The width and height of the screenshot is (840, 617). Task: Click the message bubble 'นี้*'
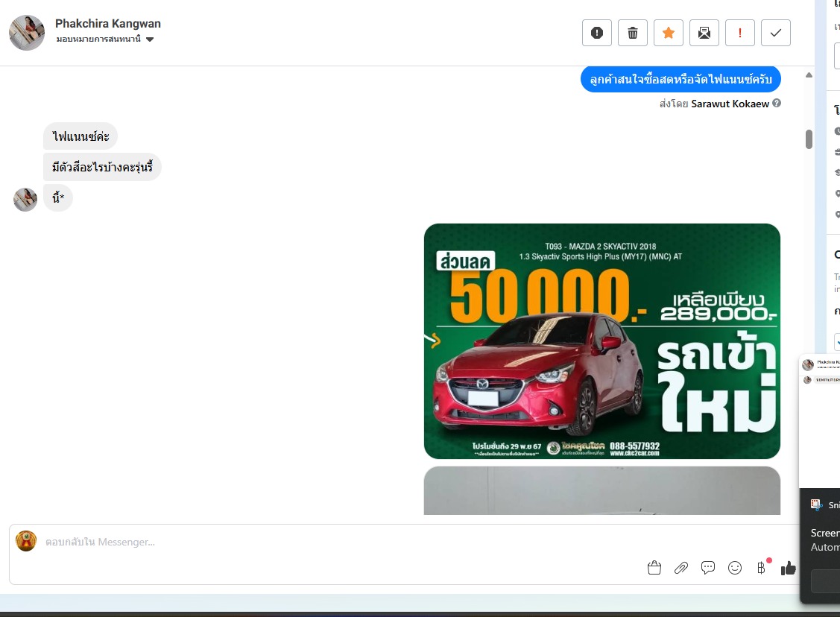pyautogui.click(x=58, y=197)
